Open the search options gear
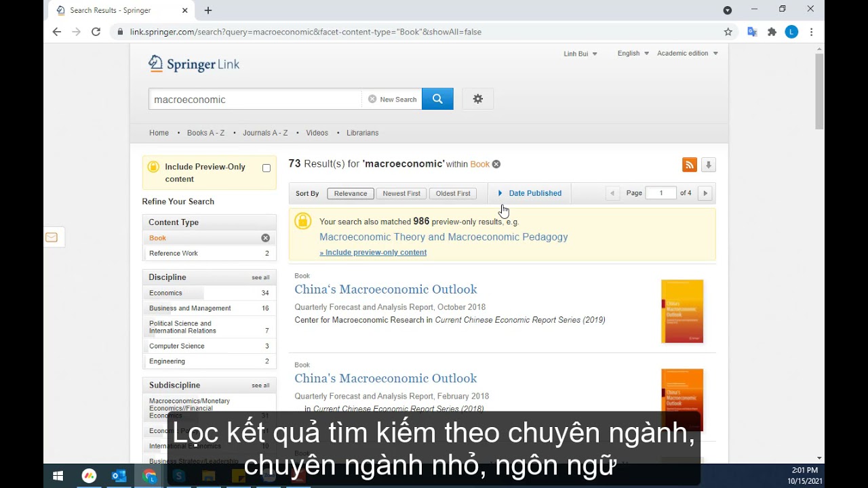Screen dimensions: 868x488 click(x=478, y=99)
